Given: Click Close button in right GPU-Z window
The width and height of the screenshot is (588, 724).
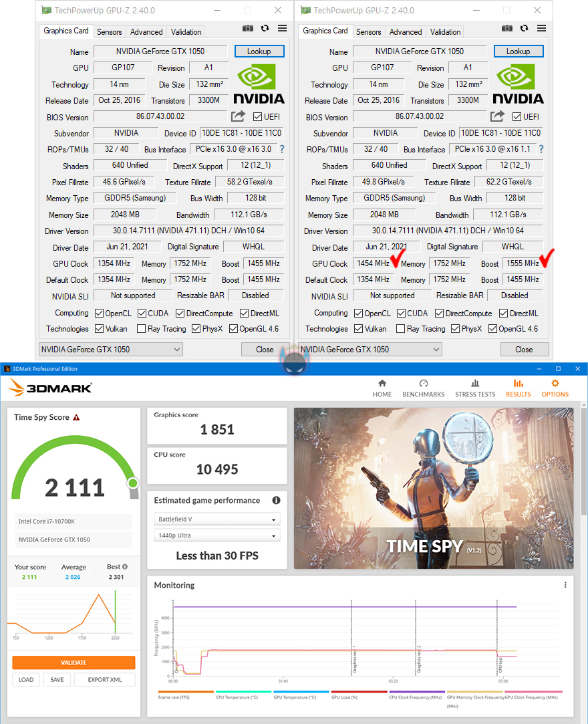Looking at the screenshot, I should [x=525, y=350].
